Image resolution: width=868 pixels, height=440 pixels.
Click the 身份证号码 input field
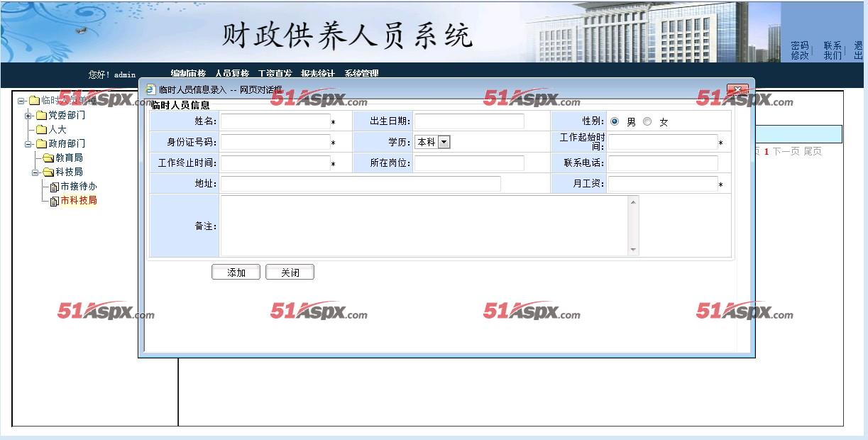pyautogui.click(x=275, y=142)
